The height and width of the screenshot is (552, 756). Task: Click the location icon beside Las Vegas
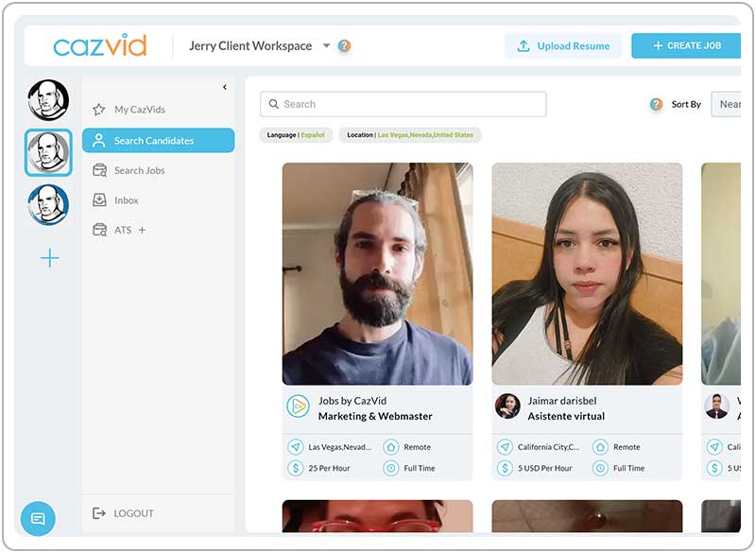(295, 447)
